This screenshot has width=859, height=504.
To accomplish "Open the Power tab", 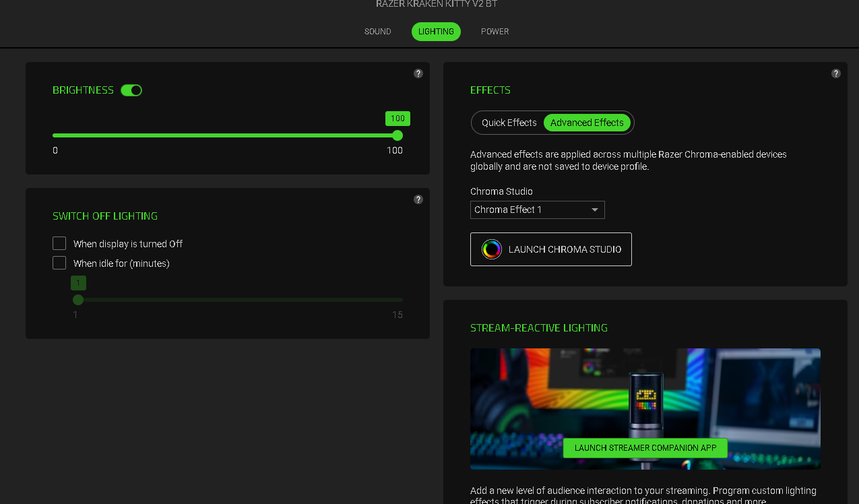I will (x=495, y=32).
